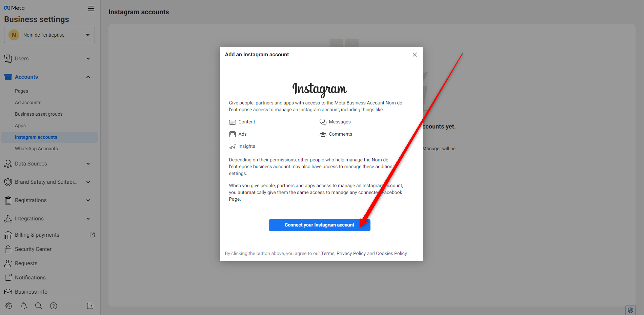Click the Requests person icon

point(8,263)
